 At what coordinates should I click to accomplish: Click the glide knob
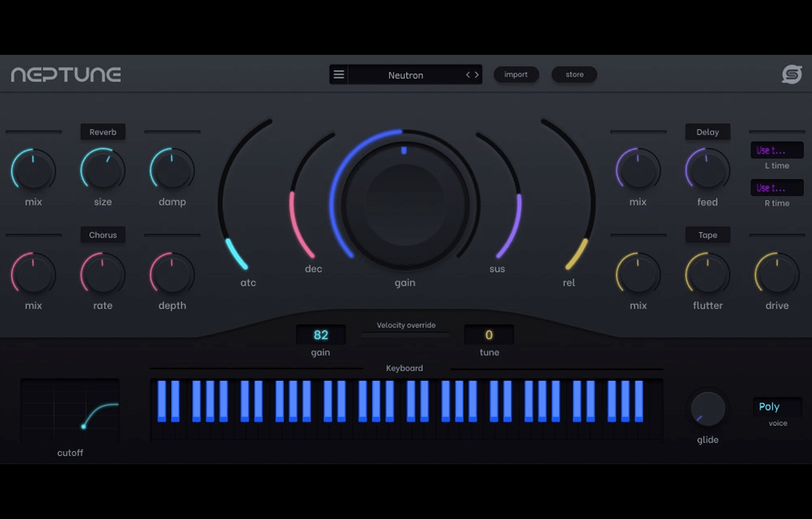pos(707,409)
